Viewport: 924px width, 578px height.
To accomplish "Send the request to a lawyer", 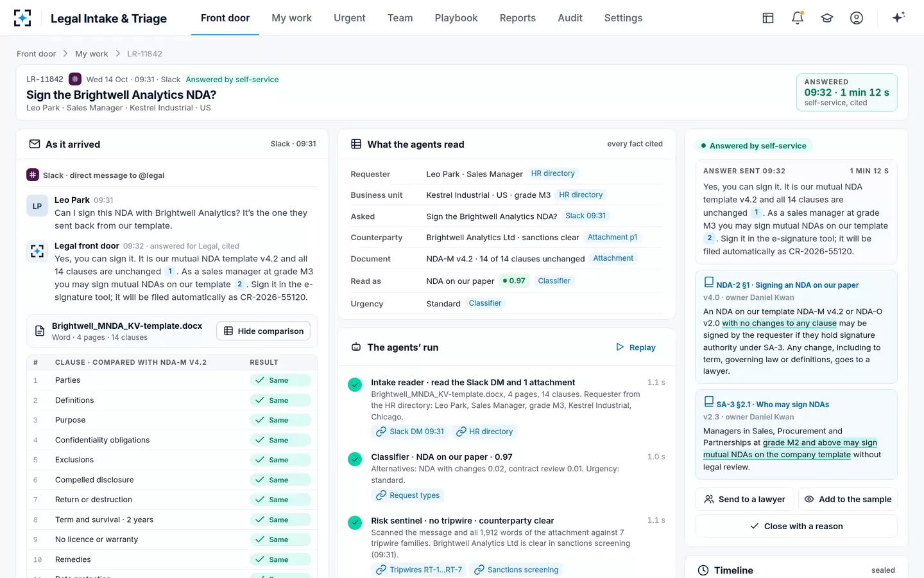I will point(745,499).
